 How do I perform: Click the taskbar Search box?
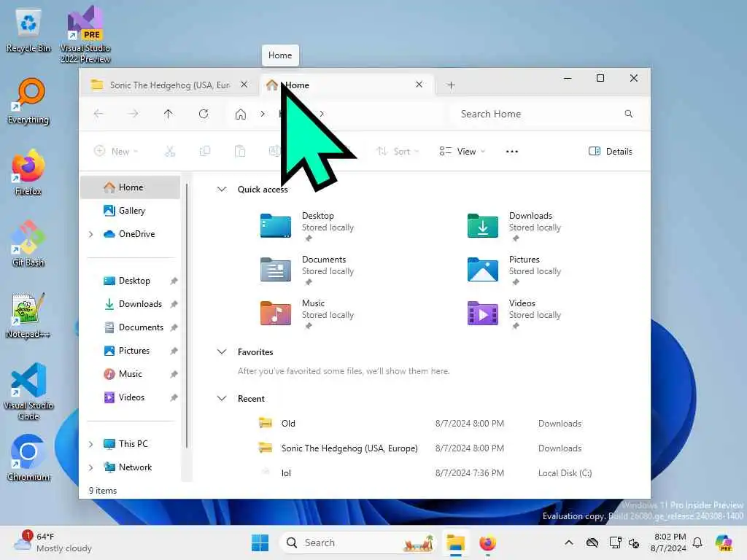point(357,542)
